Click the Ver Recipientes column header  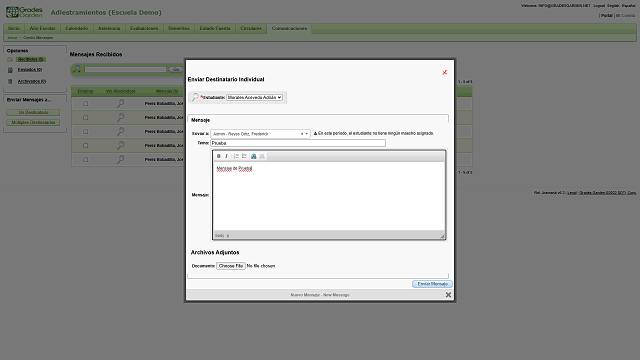pyautogui.click(x=120, y=91)
